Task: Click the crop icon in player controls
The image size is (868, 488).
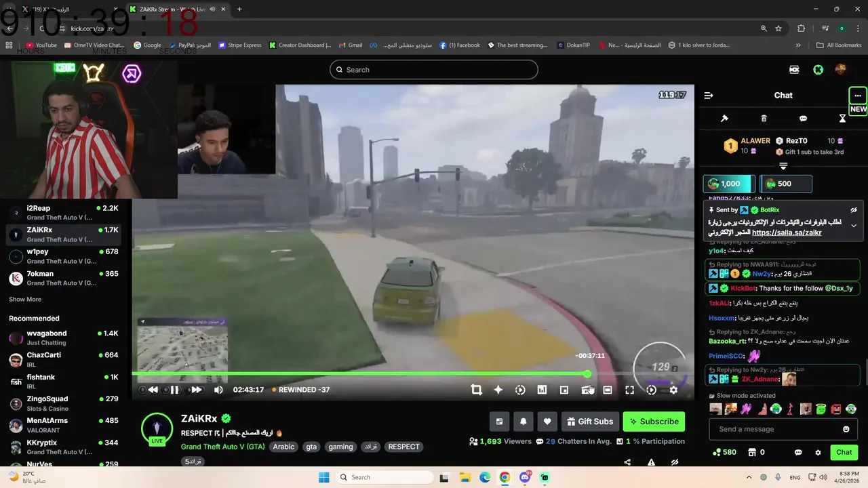Action: [476, 390]
